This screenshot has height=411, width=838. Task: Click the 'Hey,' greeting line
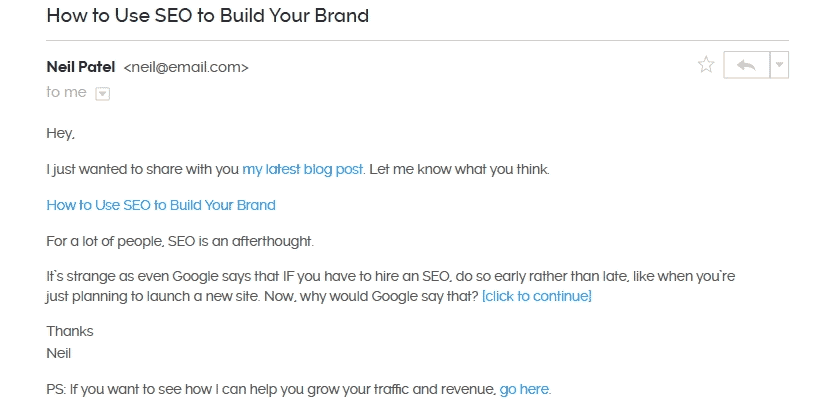(60, 134)
